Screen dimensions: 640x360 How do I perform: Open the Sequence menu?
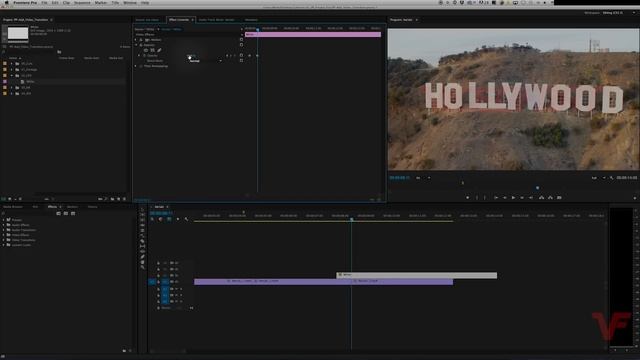point(82,2)
